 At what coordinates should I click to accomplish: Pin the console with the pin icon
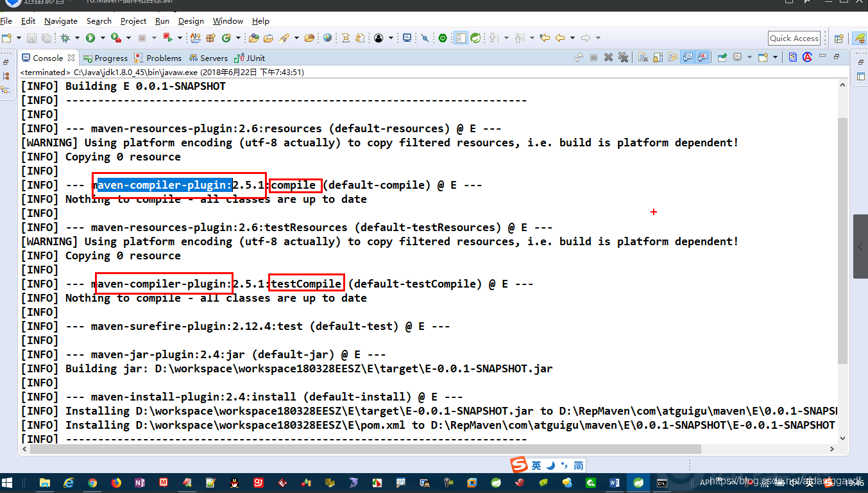click(722, 57)
